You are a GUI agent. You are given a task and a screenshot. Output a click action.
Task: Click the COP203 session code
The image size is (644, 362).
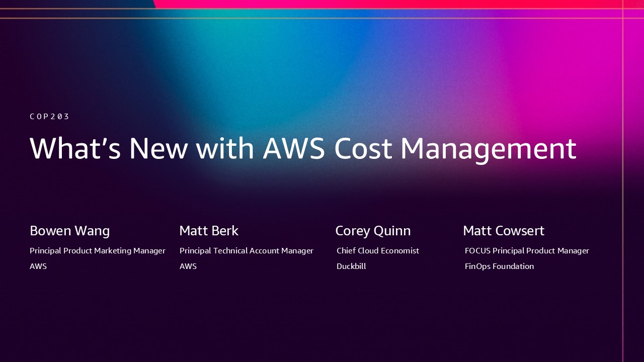point(49,117)
